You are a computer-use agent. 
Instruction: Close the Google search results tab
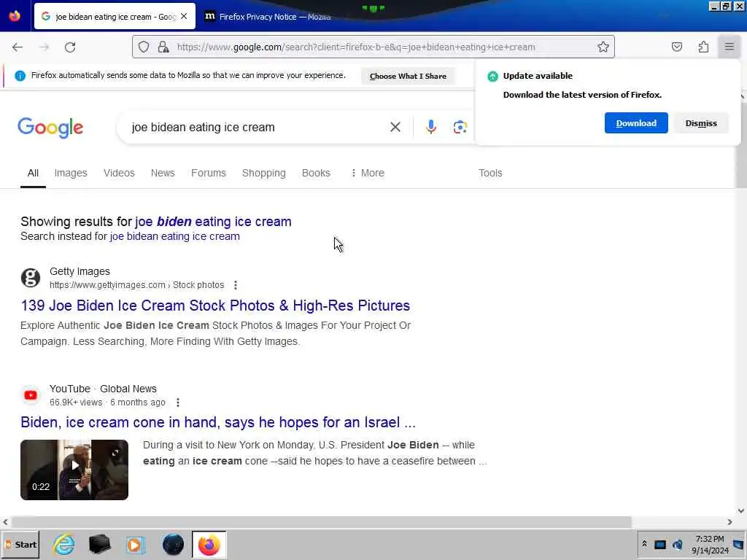[184, 16]
